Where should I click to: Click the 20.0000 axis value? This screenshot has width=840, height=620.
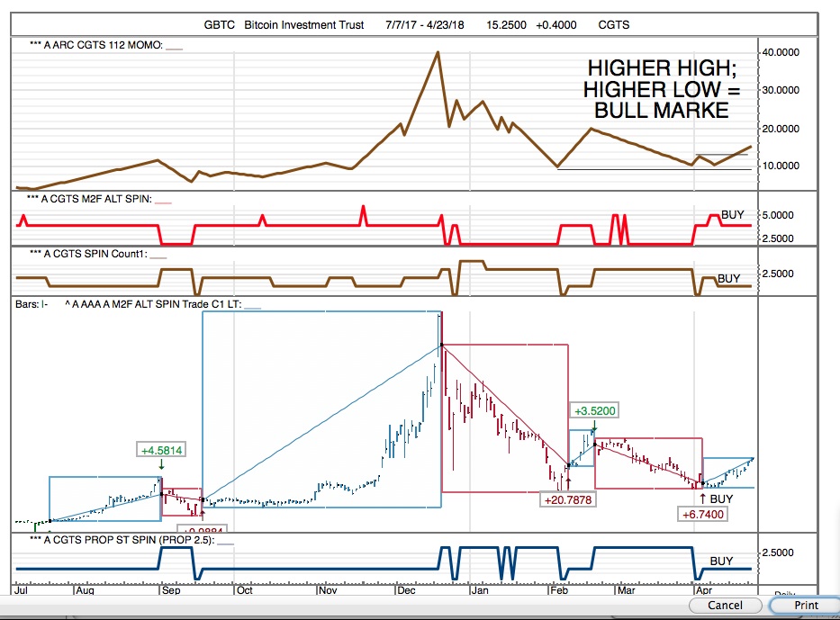781,129
